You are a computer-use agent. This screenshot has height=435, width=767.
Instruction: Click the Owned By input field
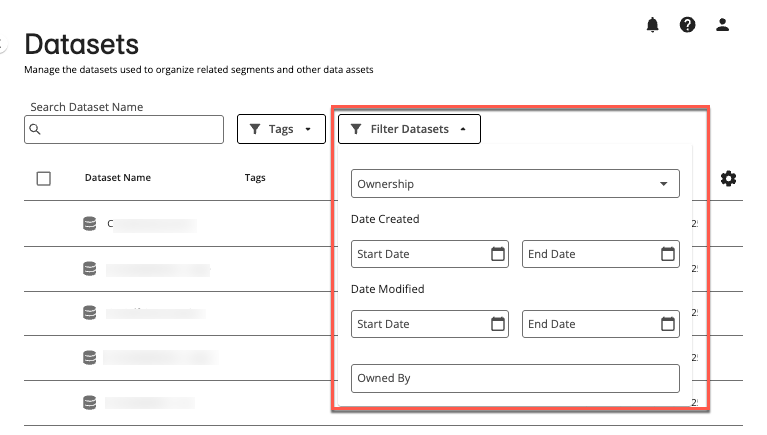click(515, 378)
